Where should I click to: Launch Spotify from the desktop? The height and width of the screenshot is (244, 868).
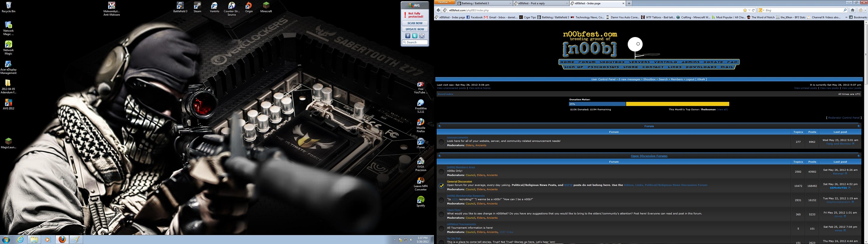420,202
